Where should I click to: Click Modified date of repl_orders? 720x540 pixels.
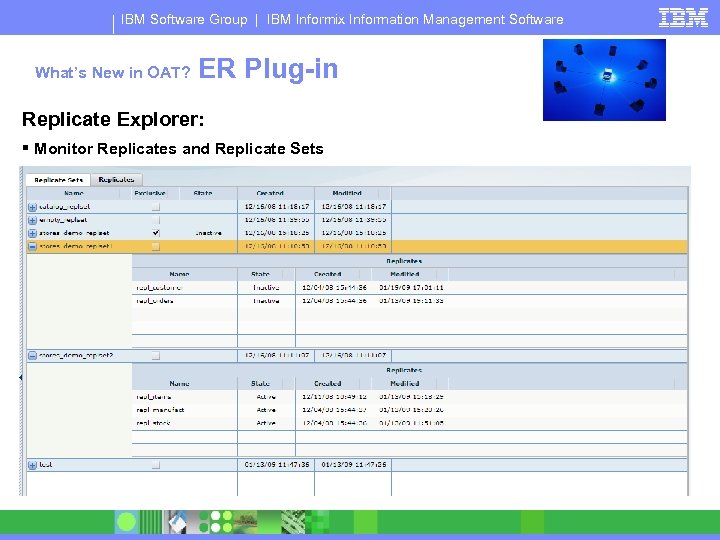point(411,301)
